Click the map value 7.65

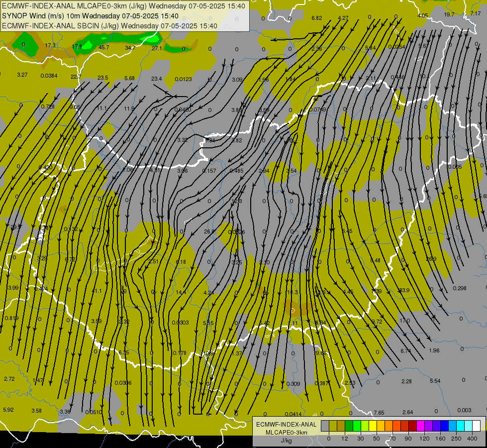click(379, 413)
